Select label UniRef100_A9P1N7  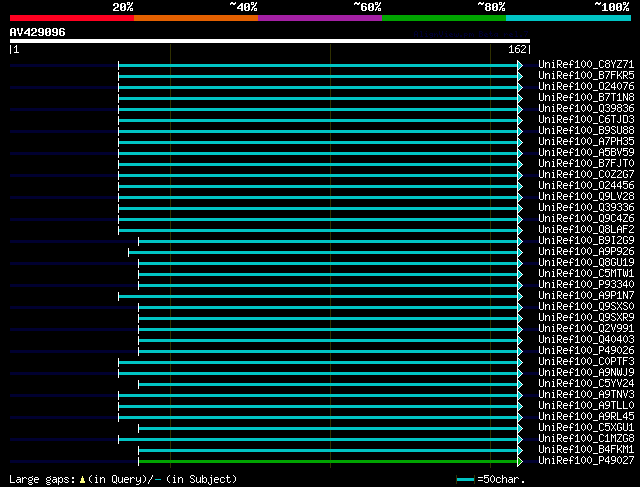click(586, 296)
